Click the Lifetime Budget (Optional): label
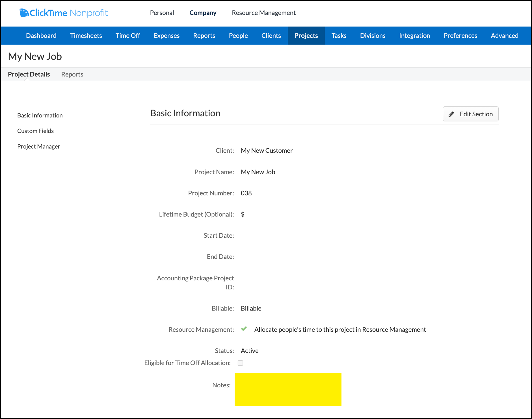The width and height of the screenshot is (532, 419). [196, 214]
